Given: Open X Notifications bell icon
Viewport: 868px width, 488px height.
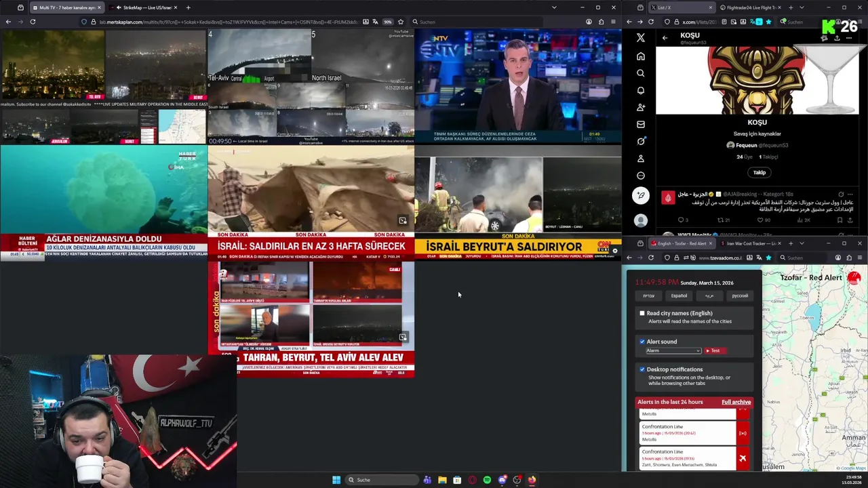Looking at the screenshot, I should coord(640,90).
